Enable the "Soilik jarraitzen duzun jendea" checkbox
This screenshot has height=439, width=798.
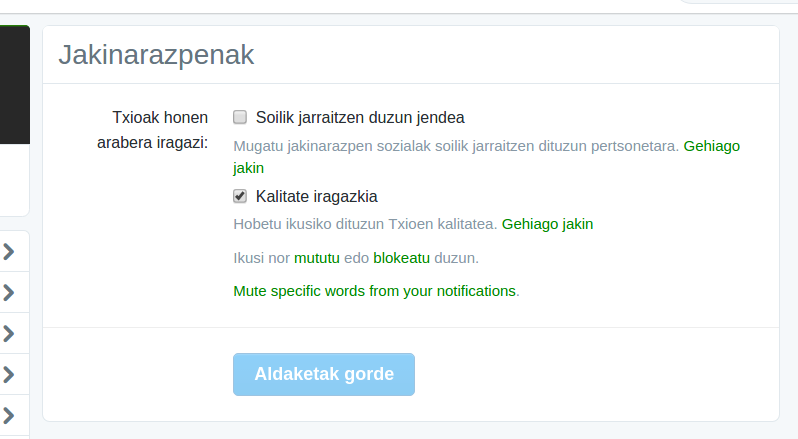coord(240,116)
